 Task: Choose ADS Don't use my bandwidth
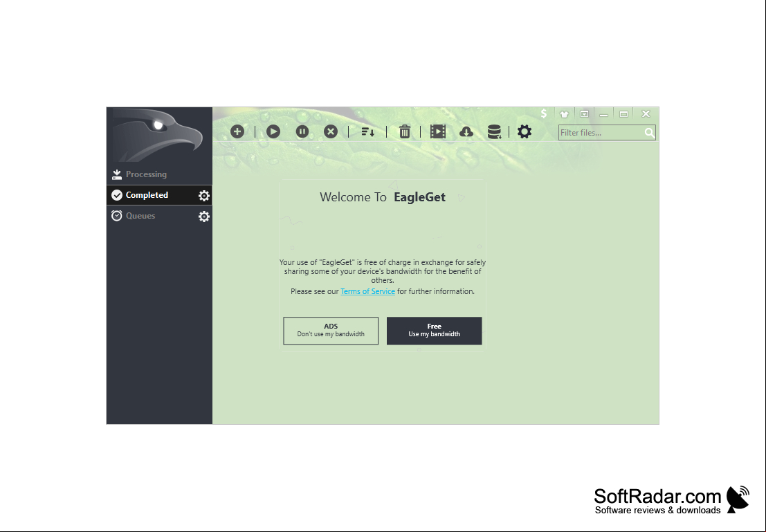tap(331, 331)
